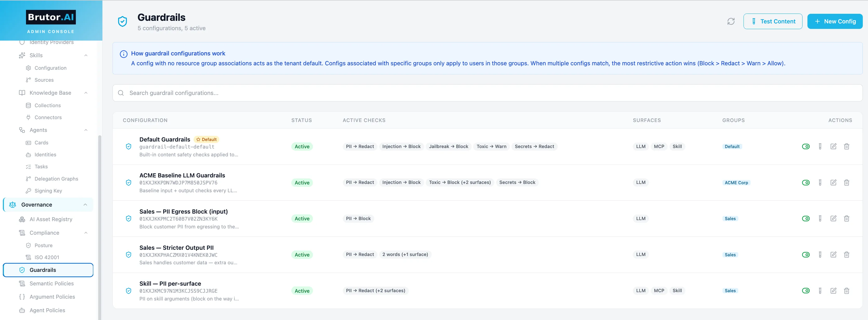
Task: Click the refresh icon near Test Content
Action: click(x=731, y=21)
